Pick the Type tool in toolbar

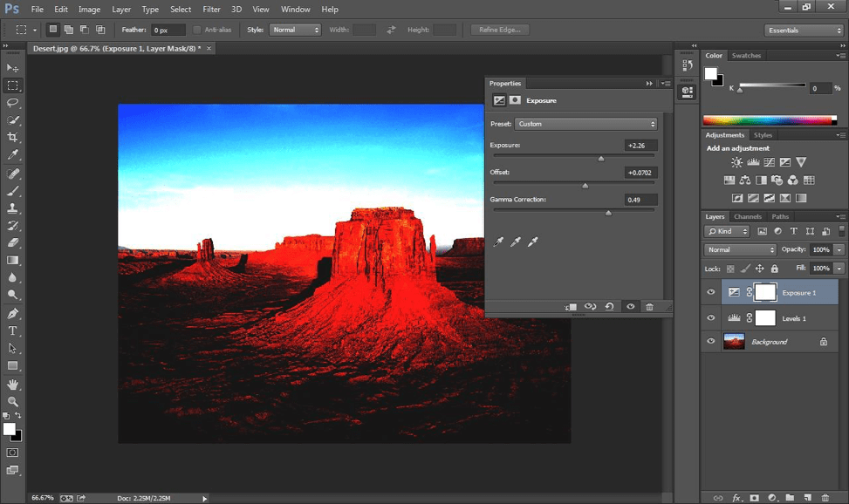(x=13, y=330)
